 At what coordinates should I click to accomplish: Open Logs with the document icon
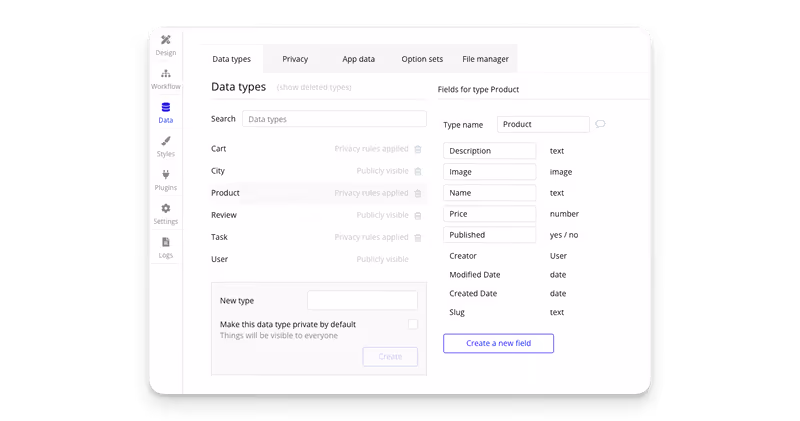(x=166, y=247)
